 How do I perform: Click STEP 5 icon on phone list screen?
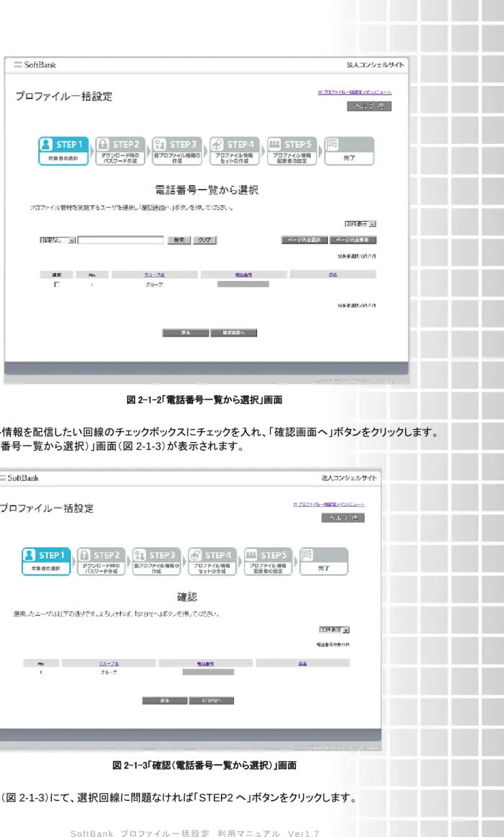[274, 144]
